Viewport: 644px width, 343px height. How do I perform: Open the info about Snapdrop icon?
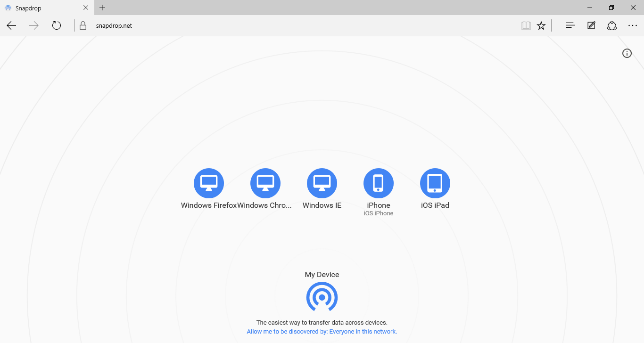point(627,53)
